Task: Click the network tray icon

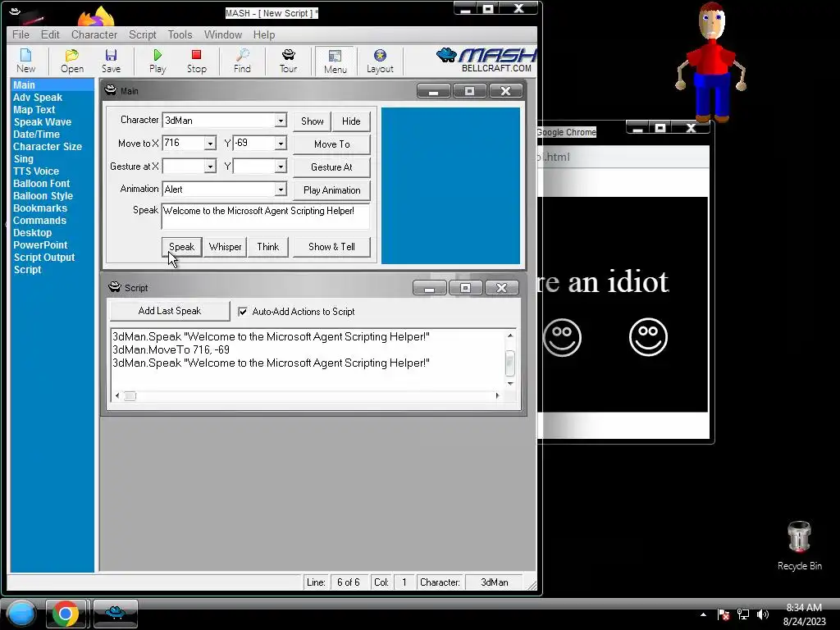Action: pyautogui.click(x=743, y=614)
